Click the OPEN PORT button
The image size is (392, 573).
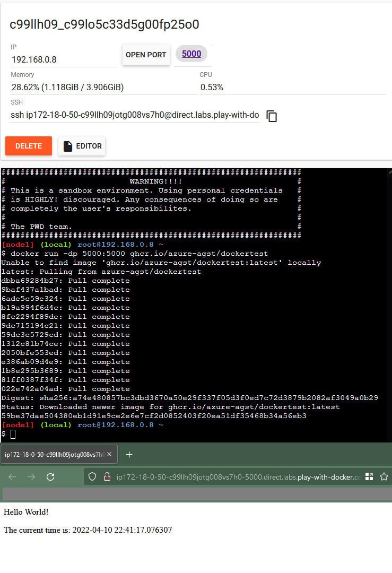tap(146, 55)
